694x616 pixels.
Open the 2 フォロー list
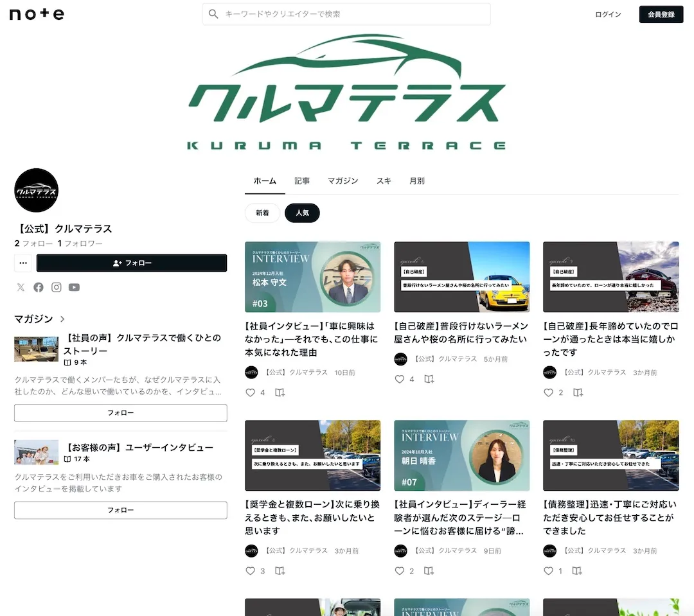click(33, 243)
